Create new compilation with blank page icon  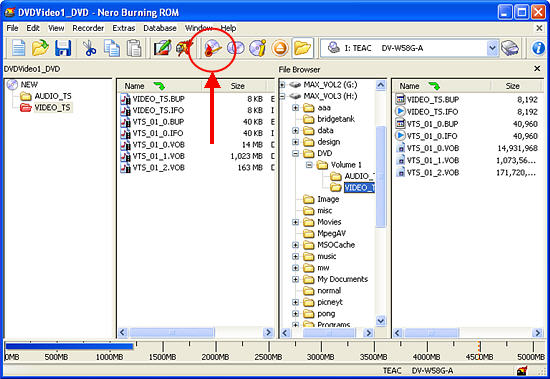point(19,48)
